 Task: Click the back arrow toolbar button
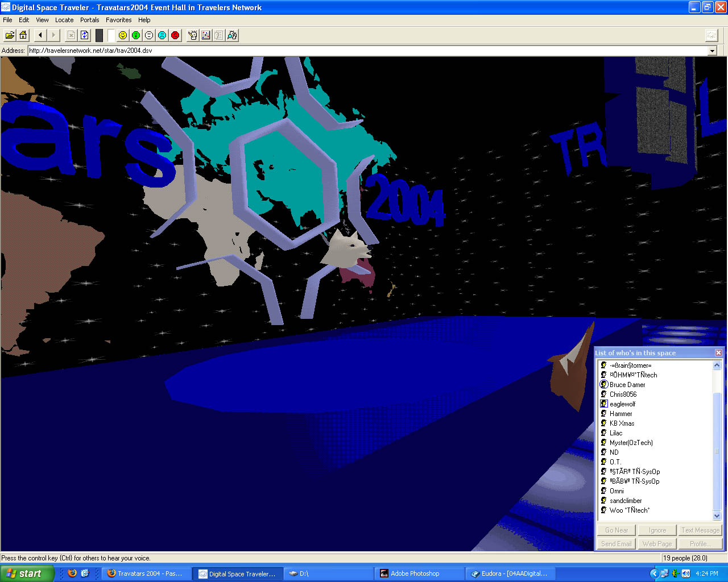tap(40, 35)
